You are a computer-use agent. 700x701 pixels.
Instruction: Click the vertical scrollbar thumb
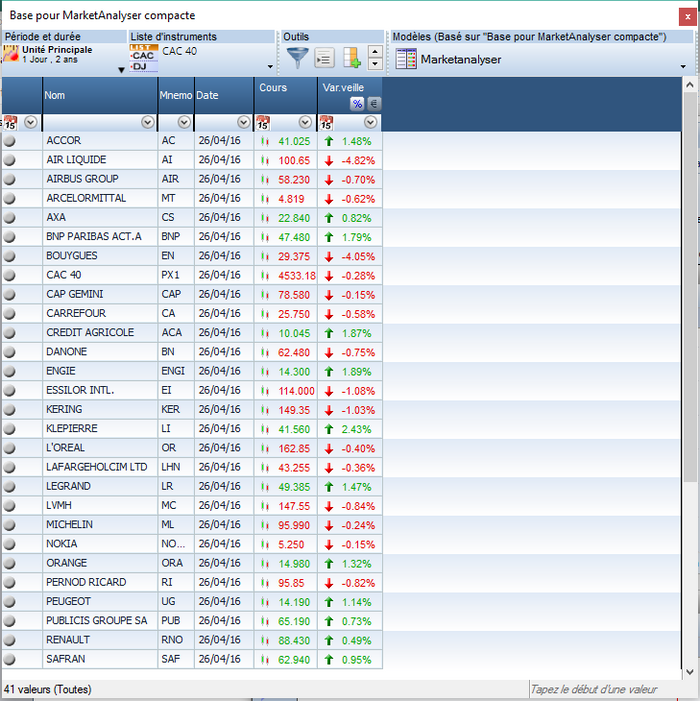point(689,286)
